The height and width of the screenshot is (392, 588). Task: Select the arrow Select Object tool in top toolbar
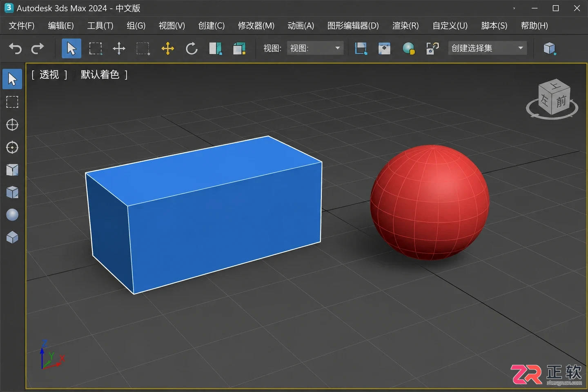pyautogui.click(x=71, y=49)
